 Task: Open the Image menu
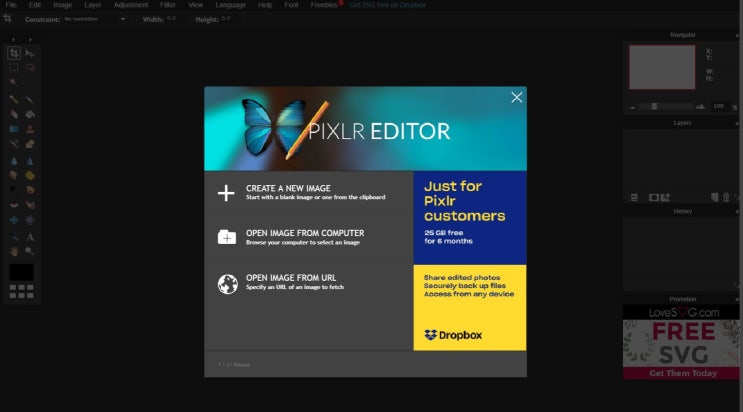point(62,5)
